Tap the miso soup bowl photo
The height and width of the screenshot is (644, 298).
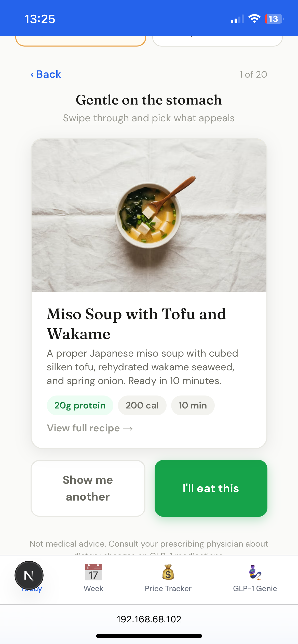click(x=149, y=215)
